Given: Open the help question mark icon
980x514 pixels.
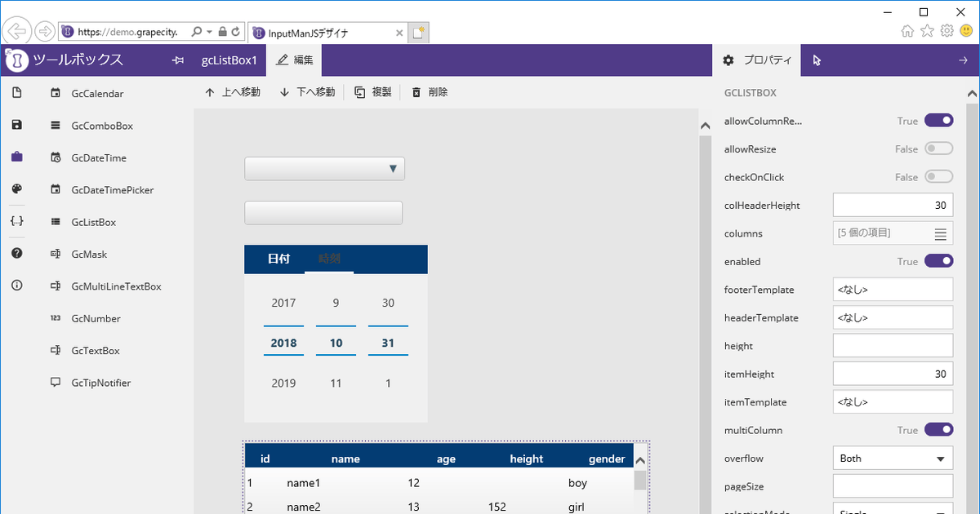Looking at the screenshot, I should tap(17, 254).
